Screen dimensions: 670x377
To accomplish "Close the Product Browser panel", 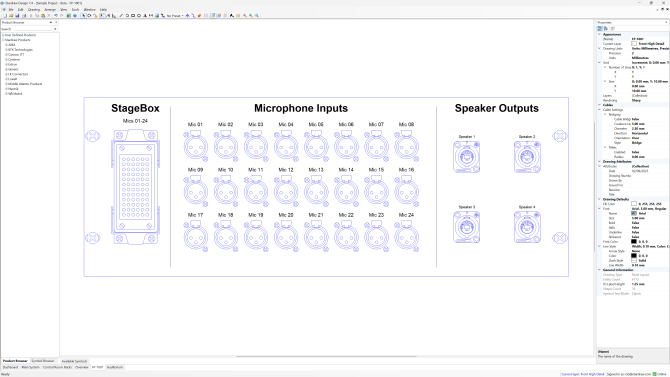I will 56,22.
